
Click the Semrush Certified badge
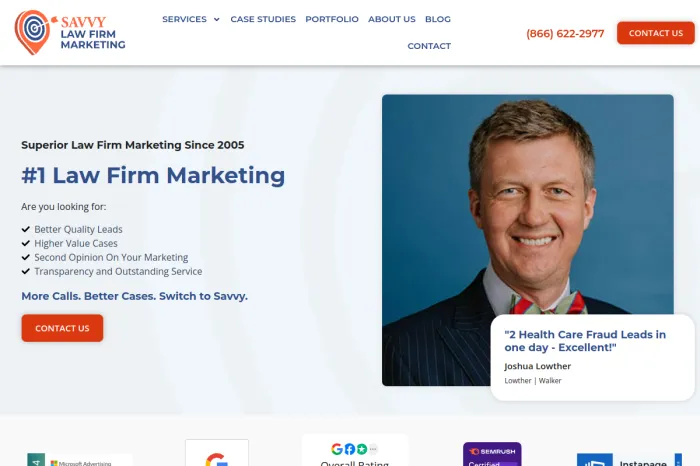click(492, 454)
